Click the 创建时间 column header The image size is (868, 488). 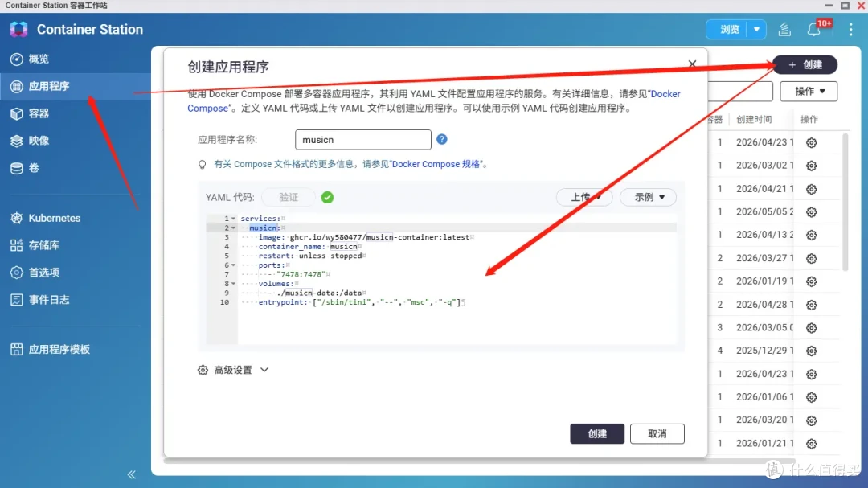pyautogui.click(x=753, y=120)
